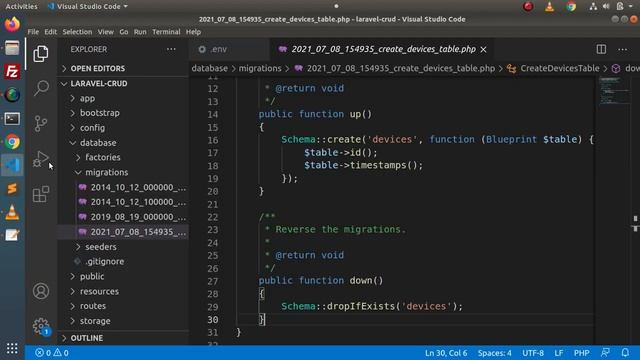Open the Edit menu

[51, 32]
